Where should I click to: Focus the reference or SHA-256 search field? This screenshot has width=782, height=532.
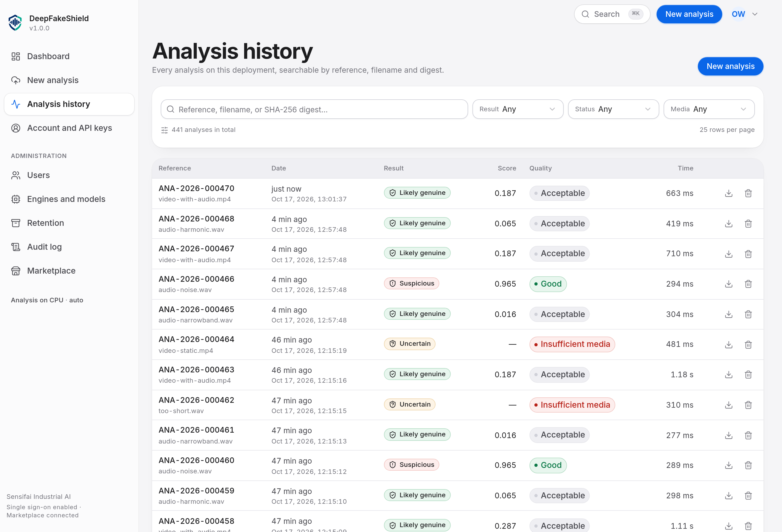314,109
